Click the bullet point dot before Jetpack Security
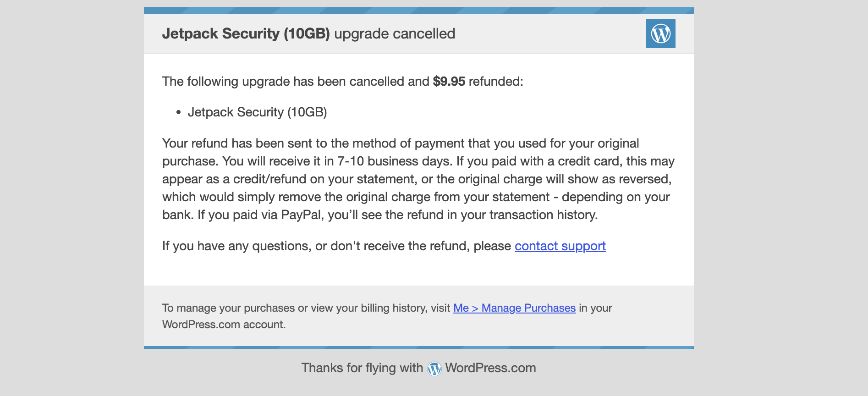 (179, 113)
